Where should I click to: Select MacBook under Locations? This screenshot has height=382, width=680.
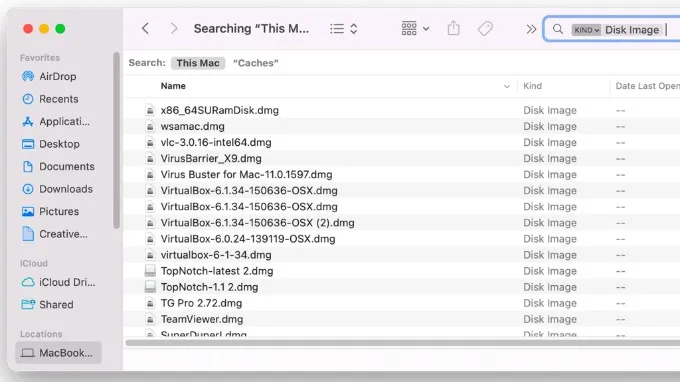tap(59, 353)
